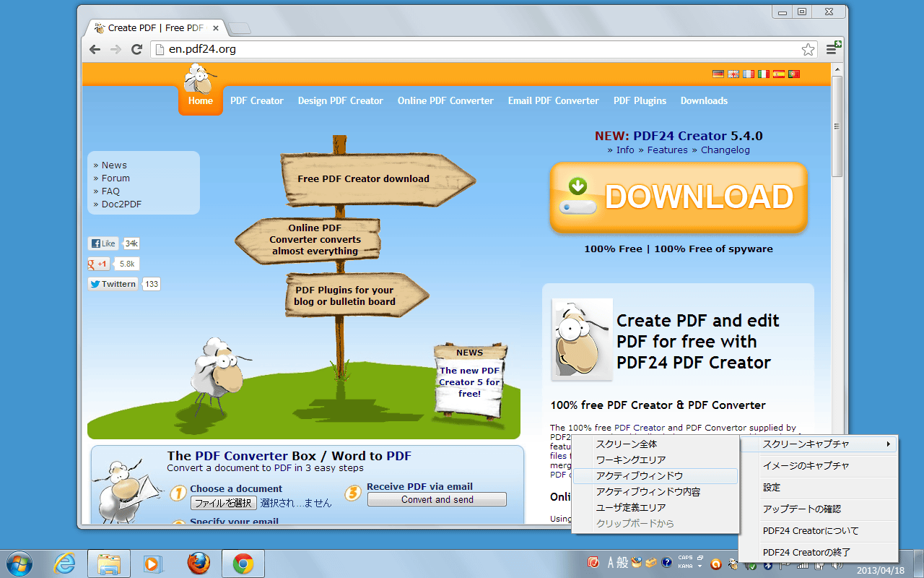Open PDF24 Creatorについて menu entry

819,530
